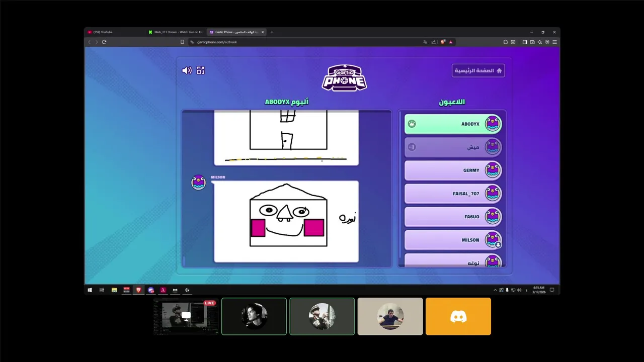Image resolution: width=644 pixels, height=362 pixels.
Task: Open the Windows Start menu
Action: click(x=90, y=290)
